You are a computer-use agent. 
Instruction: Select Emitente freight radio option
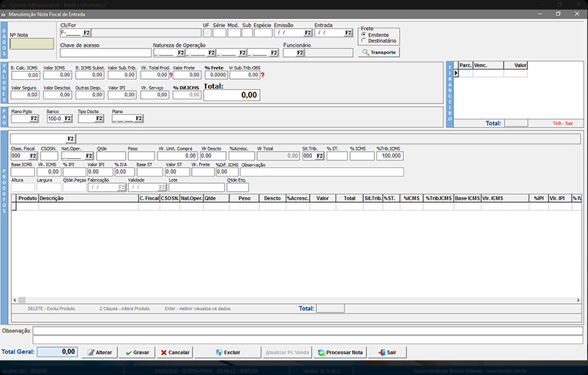click(x=364, y=34)
